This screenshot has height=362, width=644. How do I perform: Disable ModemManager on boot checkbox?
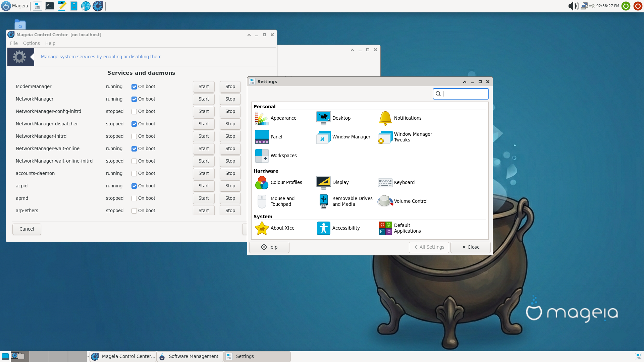[x=134, y=87]
